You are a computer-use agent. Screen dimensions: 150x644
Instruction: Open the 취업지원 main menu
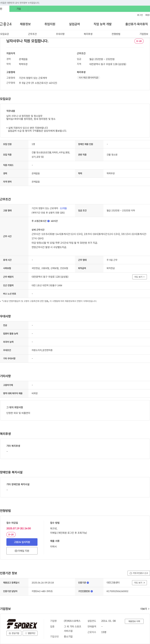click(50, 24)
